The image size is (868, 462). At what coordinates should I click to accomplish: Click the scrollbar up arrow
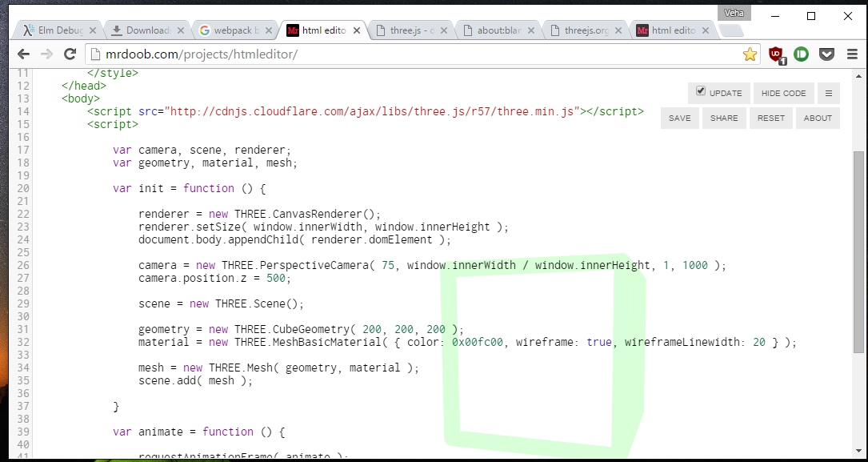click(858, 76)
